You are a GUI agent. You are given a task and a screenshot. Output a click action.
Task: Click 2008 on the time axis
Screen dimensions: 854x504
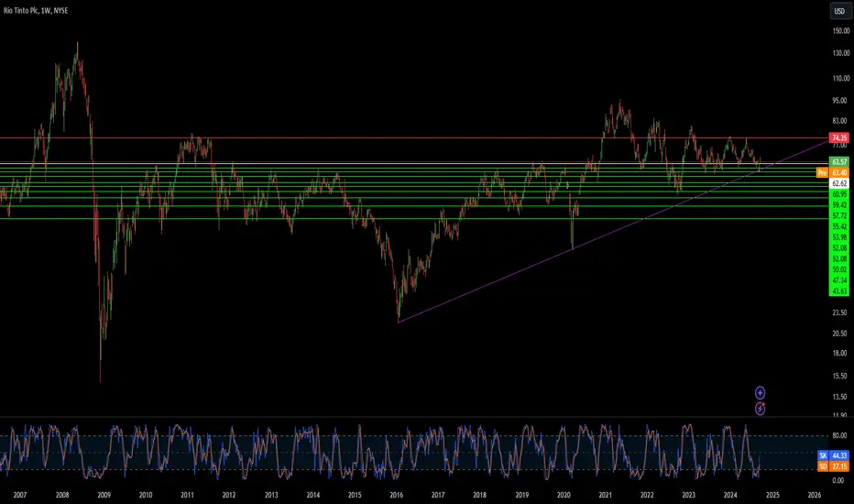point(62,495)
